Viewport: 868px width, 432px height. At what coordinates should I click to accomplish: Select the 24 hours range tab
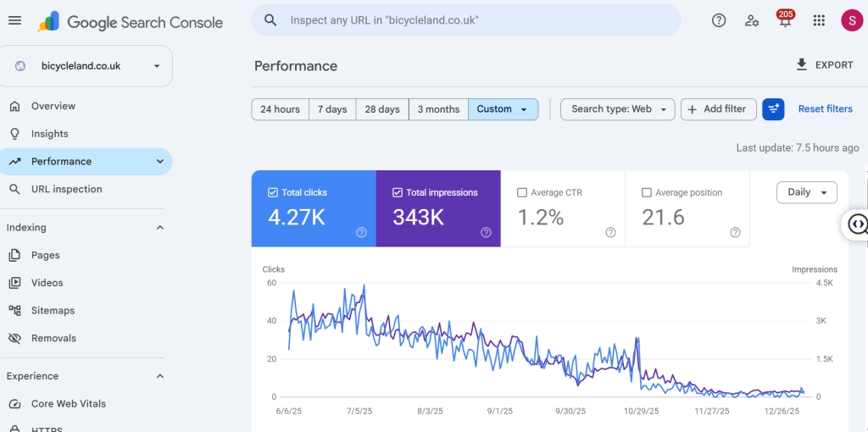point(280,109)
